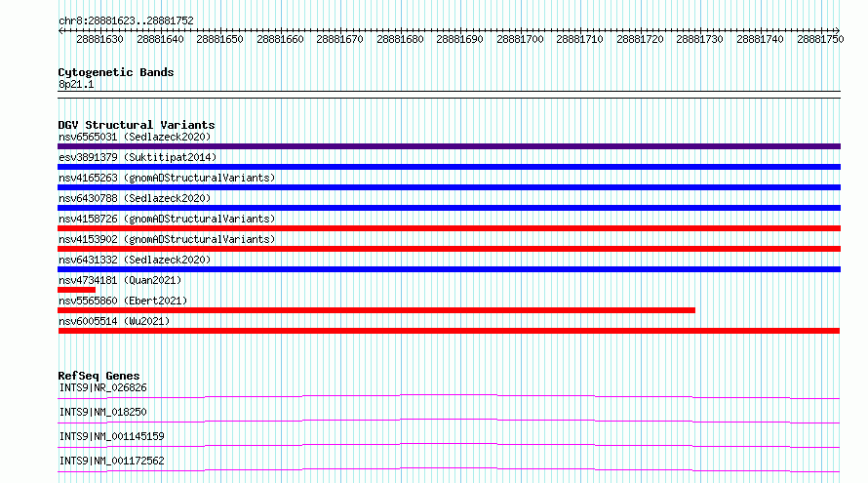868x483 pixels.
Task: Select the 8p21.1 band label
Action: pyautogui.click(x=76, y=84)
